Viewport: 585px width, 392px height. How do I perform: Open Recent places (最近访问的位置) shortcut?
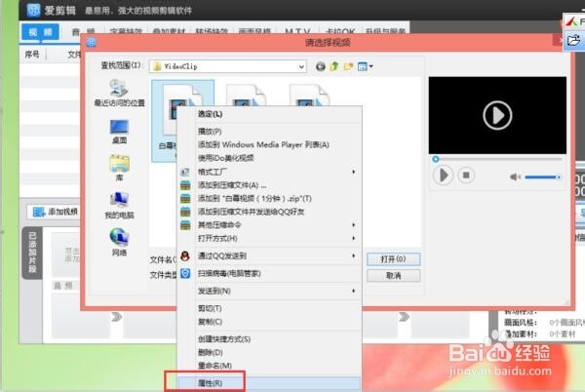119,94
